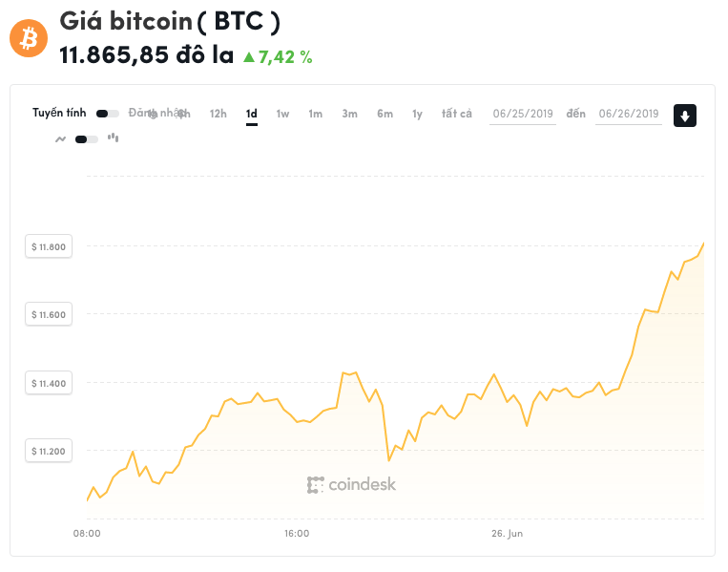Select the candlestick chart icon
Viewport: 728px width, 572px height.
(x=113, y=138)
